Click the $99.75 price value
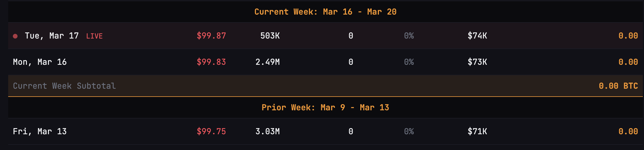This screenshot has width=644, height=150. tap(211, 131)
